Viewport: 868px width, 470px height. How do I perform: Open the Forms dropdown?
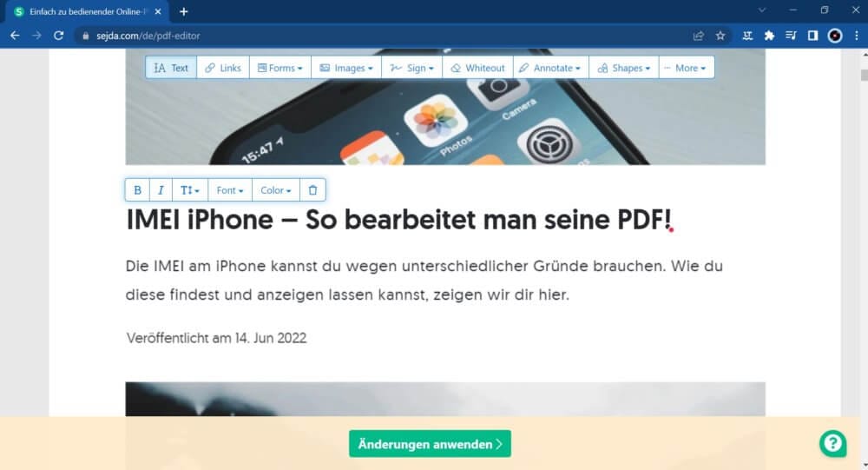click(280, 68)
